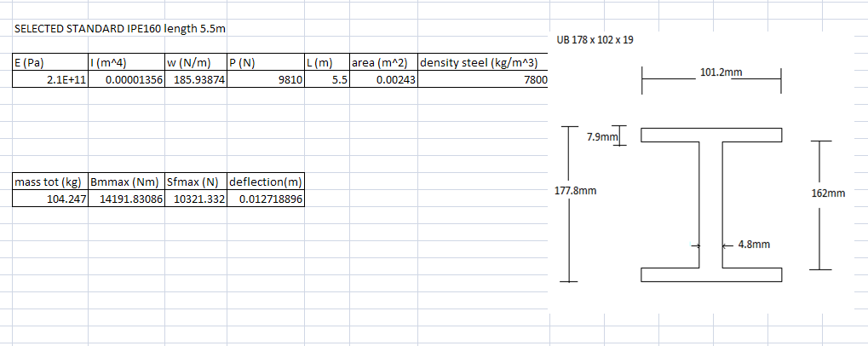Click the 'deflection(m)' header cell
868x346 pixels.
click(266, 182)
